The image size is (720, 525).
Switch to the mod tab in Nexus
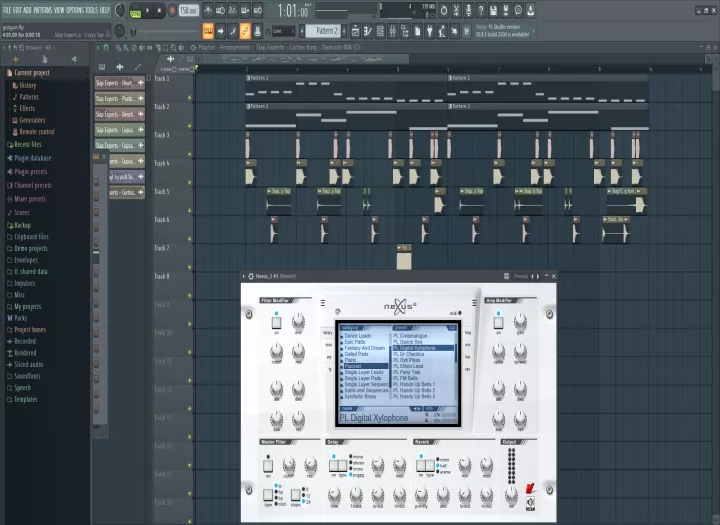329,344
